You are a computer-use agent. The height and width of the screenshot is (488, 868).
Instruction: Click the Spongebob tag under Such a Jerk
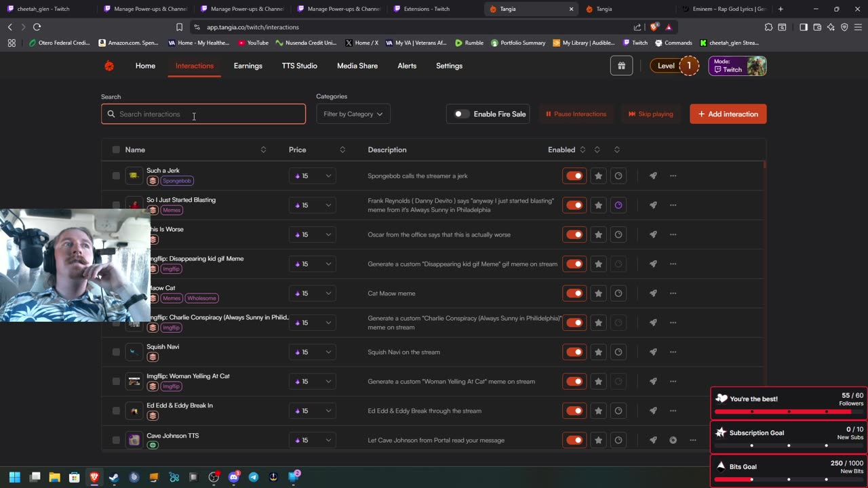point(177,181)
